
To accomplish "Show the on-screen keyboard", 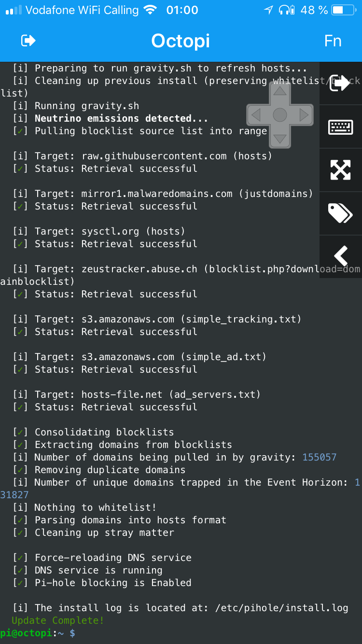I will pos(340,126).
